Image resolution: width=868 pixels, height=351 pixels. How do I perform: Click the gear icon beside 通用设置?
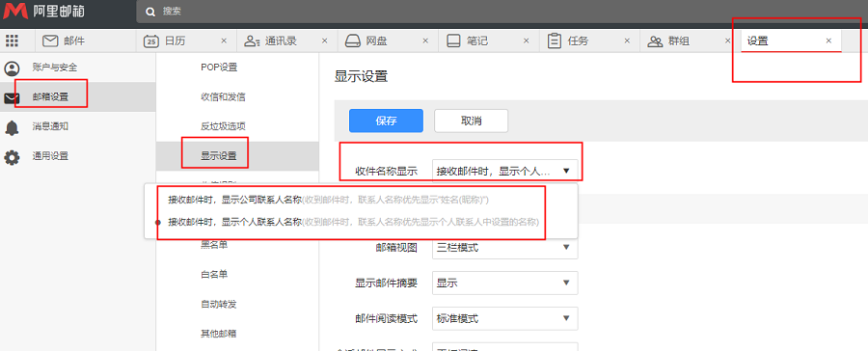(x=12, y=157)
